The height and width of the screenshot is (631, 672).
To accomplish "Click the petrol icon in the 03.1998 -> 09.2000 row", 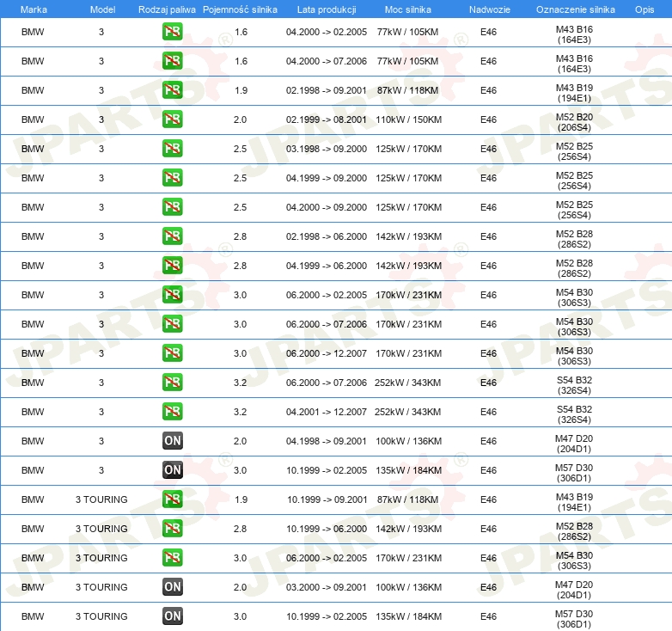I will click(172, 149).
